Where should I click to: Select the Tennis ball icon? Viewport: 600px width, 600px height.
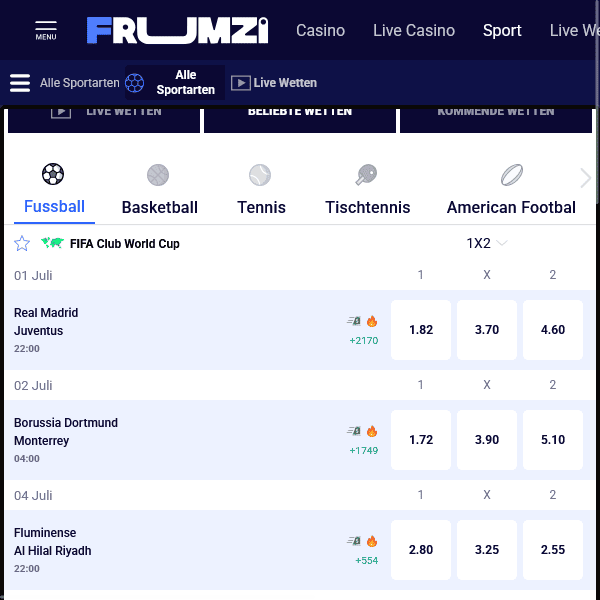coord(260,175)
